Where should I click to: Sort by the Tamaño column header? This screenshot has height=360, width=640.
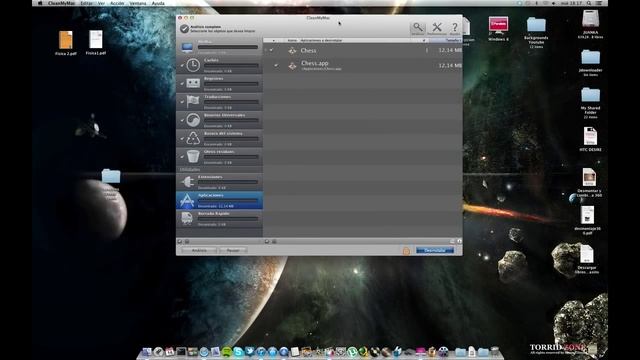pos(445,40)
